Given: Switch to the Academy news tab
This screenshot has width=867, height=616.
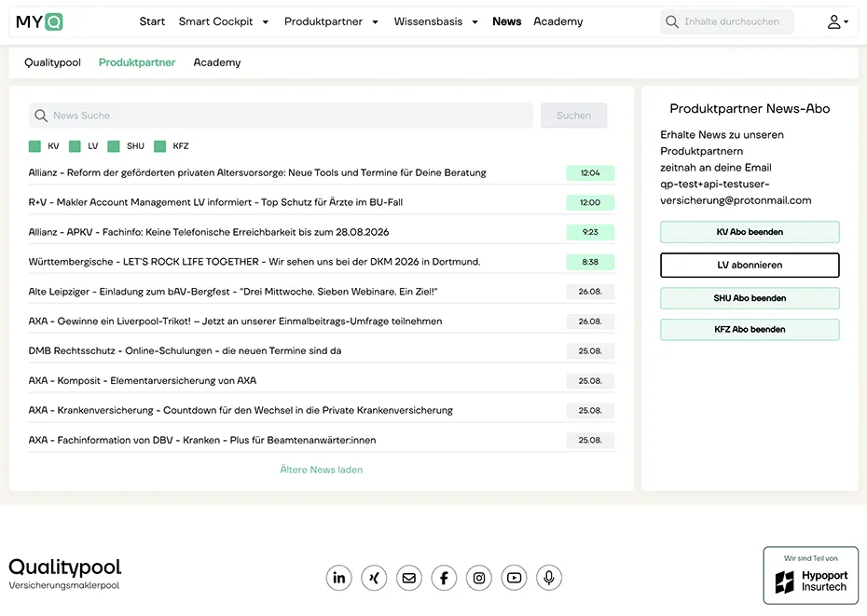Looking at the screenshot, I should tap(216, 62).
